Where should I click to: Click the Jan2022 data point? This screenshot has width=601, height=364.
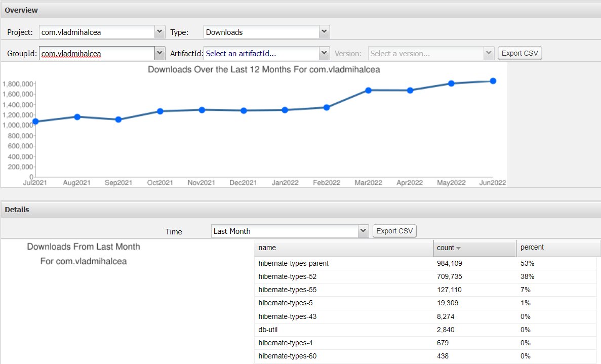coord(285,110)
